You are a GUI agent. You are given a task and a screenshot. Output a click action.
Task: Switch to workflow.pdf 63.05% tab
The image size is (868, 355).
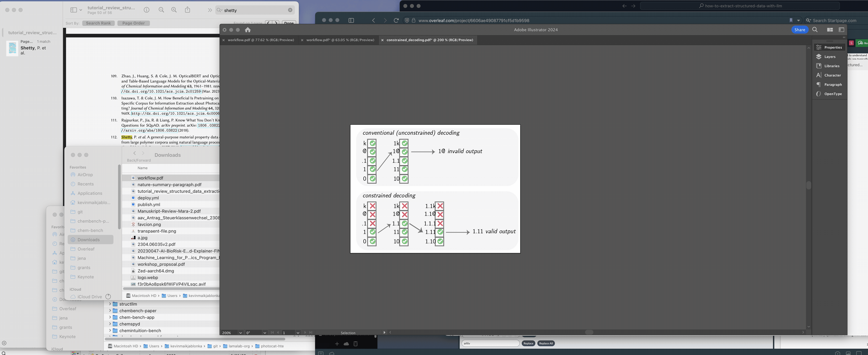coord(340,40)
